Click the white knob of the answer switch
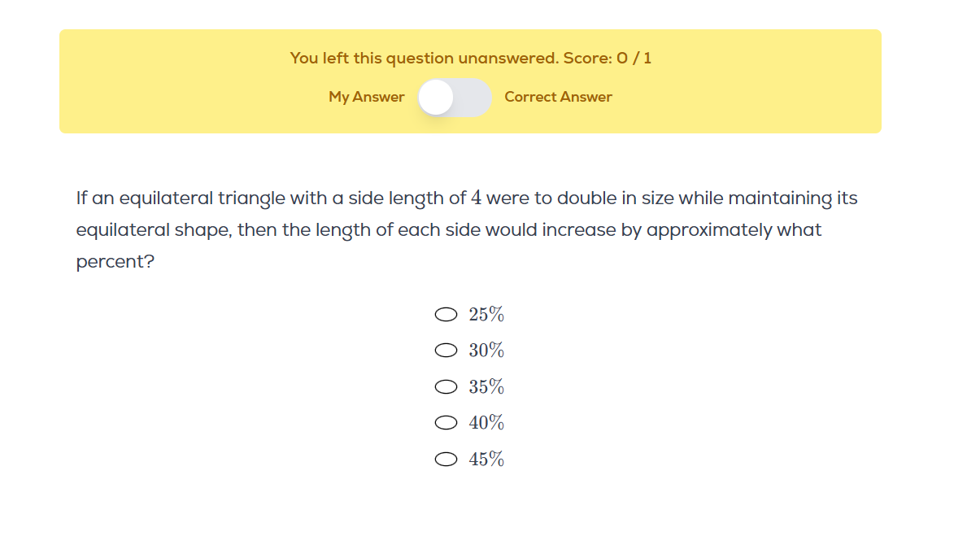 (437, 98)
